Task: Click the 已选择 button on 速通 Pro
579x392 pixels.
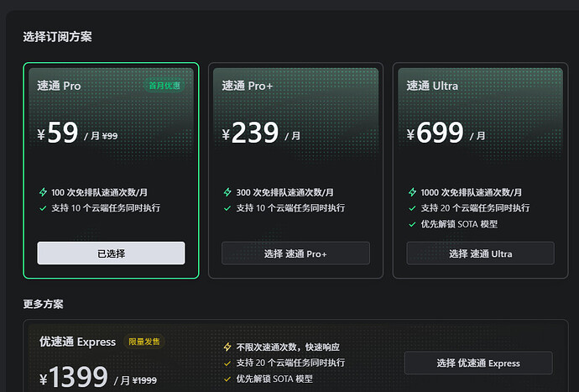Action: pos(111,253)
